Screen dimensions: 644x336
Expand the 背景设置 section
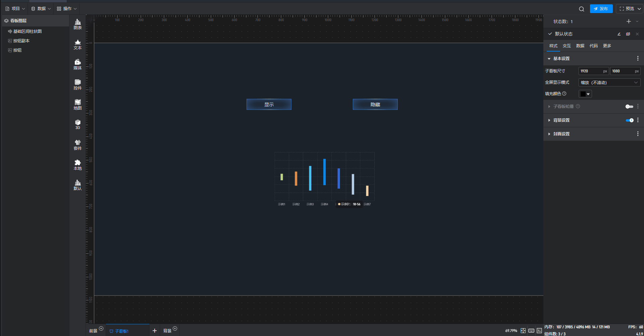[549, 120]
